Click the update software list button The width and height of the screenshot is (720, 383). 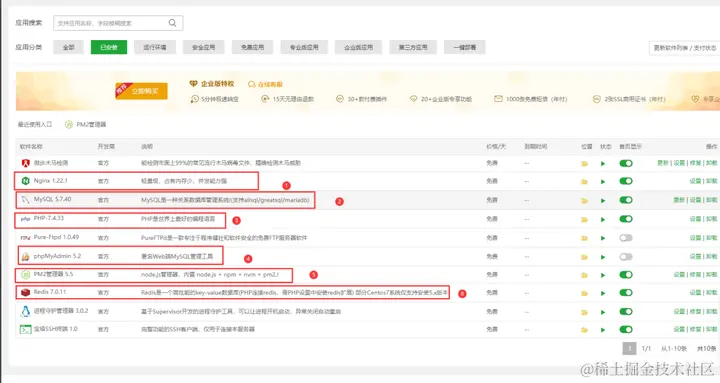[x=685, y=48]
